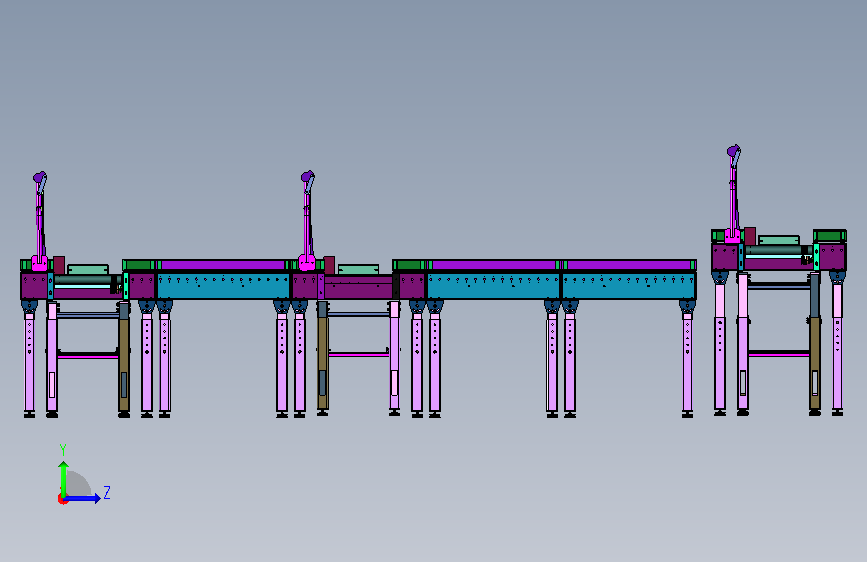Click the blue Z axis arrow of the triad
The width and height of the screenshot is (867, 562).
point(83,498)
